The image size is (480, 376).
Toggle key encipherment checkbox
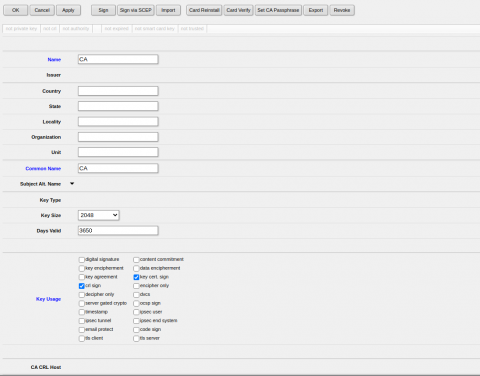[x=82, y=268]
